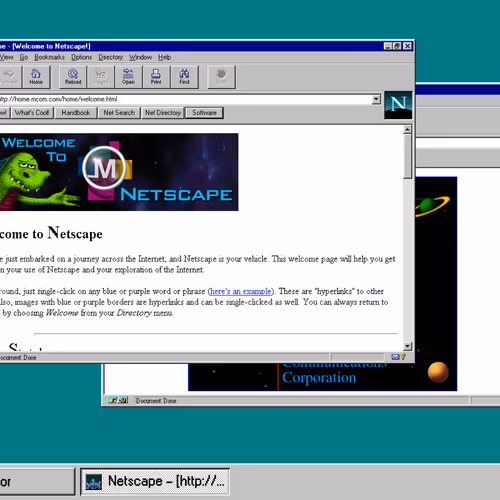Open the Window menu
This screenshot has height=500, width=500.
(x=140, y=57)
